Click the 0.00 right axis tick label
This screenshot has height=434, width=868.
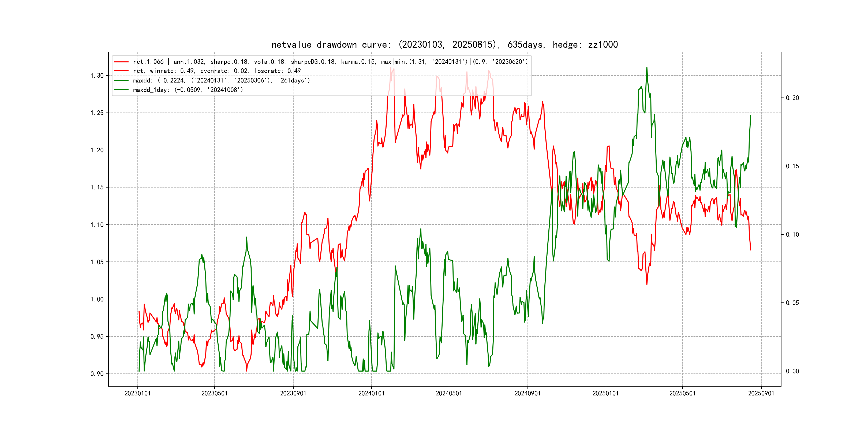(792, 371)
